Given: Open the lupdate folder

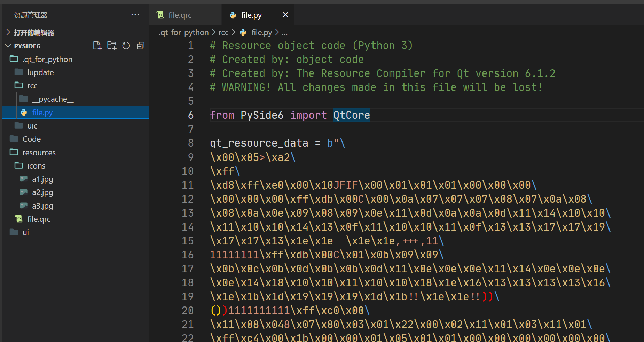Looking at the screenshot, I should (x=41, y=72).
